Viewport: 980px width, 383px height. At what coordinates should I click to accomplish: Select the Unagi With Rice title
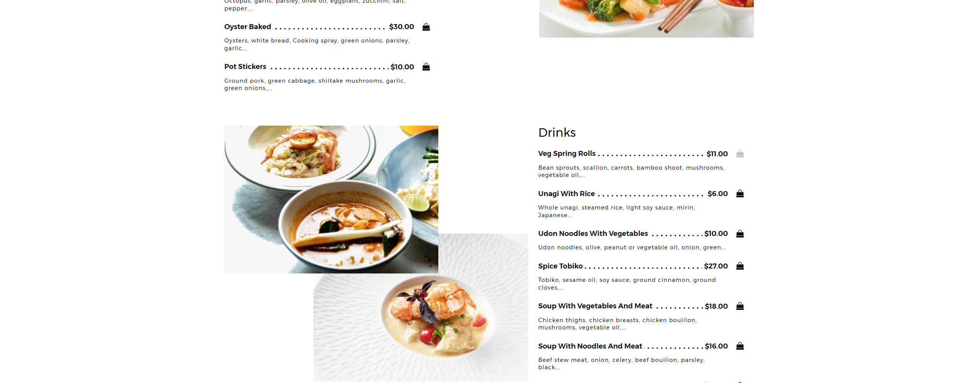pos(567,194)
